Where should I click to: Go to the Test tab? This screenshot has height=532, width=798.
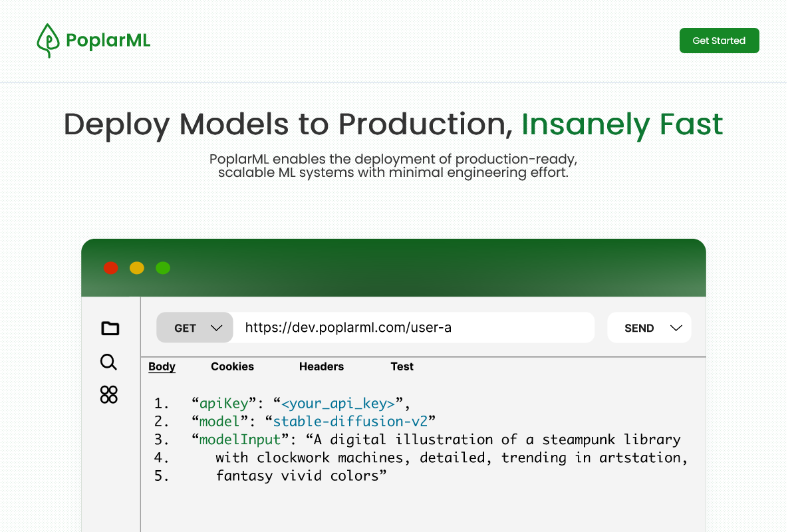pyautogui.click(x=402, y=366)
